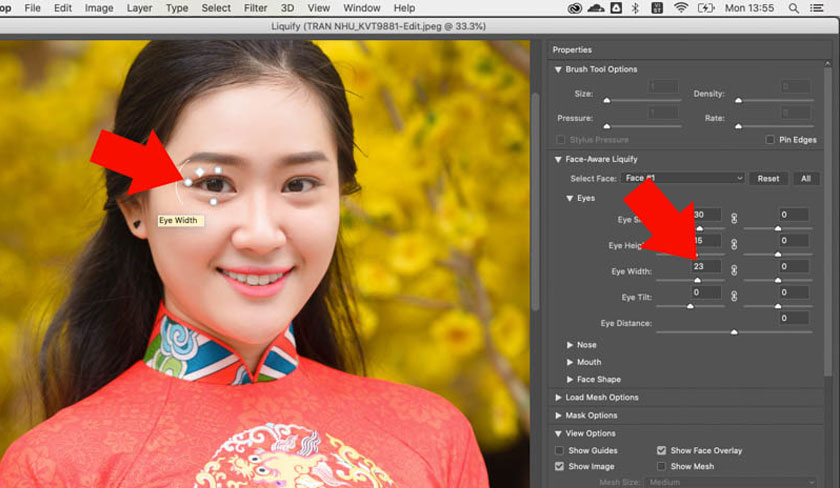Open the Help menu
The image size is (840, 488).
point(404,8)
